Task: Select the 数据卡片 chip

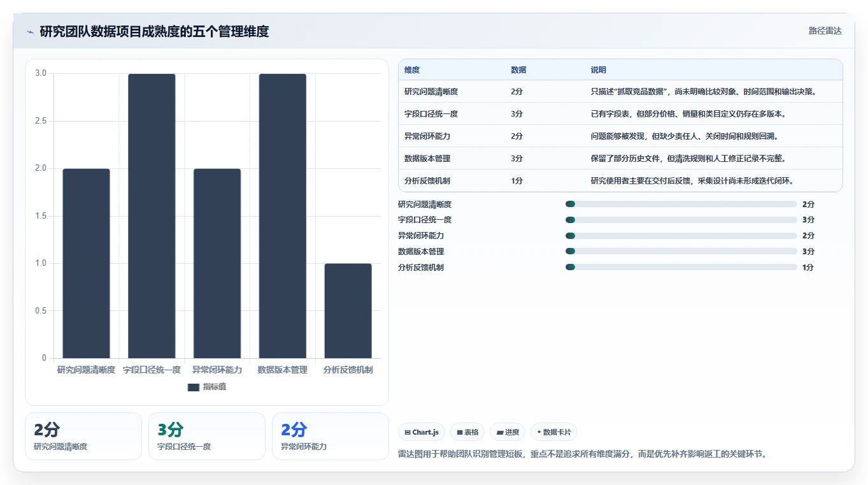Action: coord(554,432)
